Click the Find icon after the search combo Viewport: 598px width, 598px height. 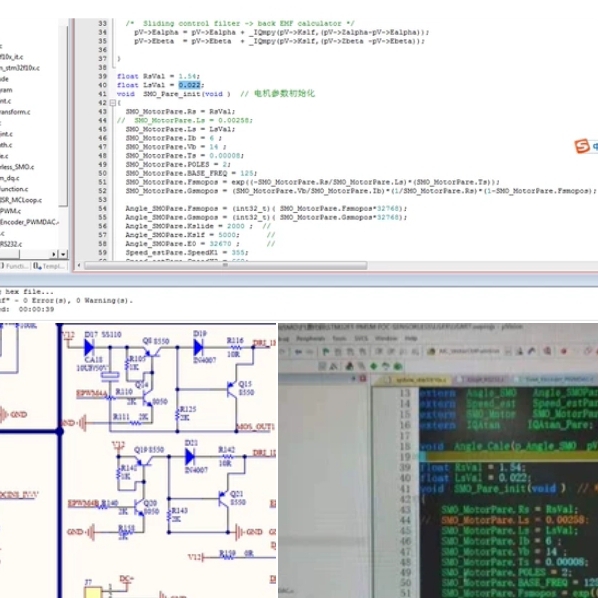click(520, 351)
